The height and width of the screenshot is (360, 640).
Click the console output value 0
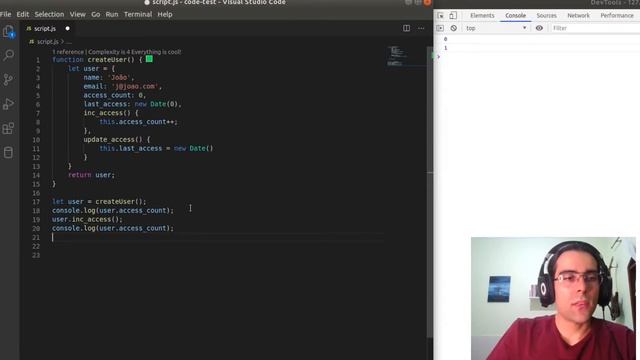click(445, 39)
